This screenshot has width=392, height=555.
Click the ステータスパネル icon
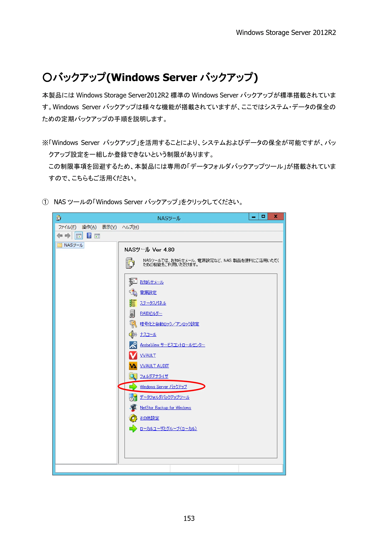(x=133, y=303)
